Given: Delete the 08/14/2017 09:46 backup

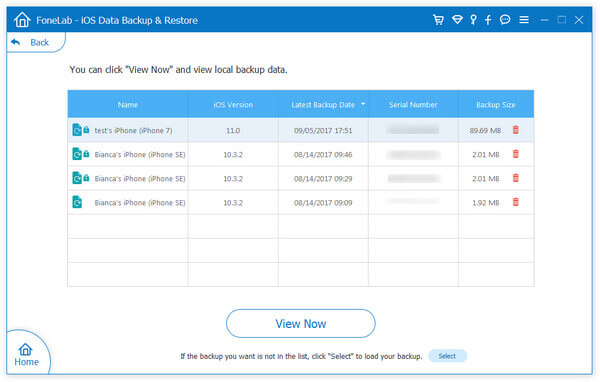Looking at the screenshot, I should pyautogui.click(x=516, y=154).
